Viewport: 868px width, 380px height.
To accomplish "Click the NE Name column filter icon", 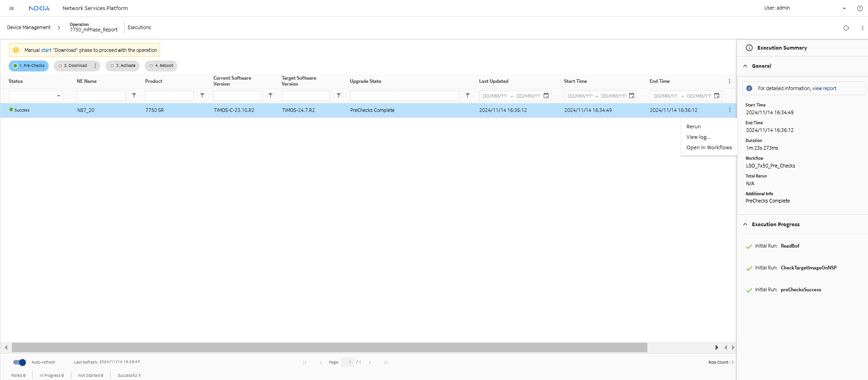I will pyautogui.click(x=134, y=96).
